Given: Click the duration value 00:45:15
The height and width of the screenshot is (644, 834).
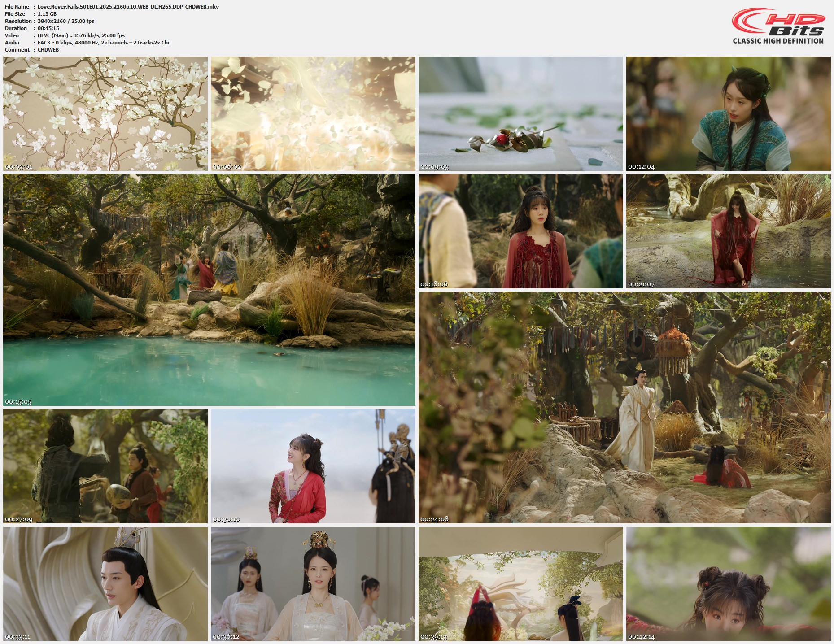Looking at the screenshot, I should click(48, 28).
